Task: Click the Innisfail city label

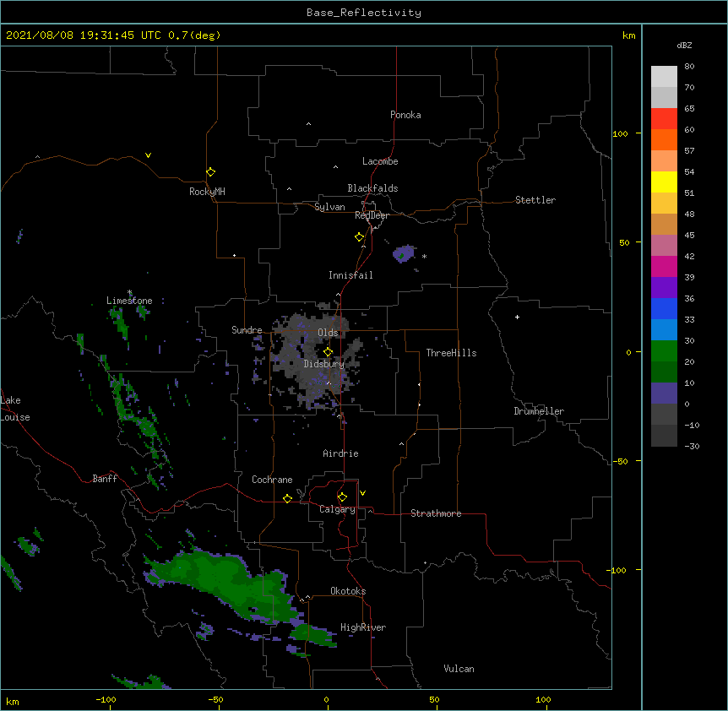Action: point(350,275)
